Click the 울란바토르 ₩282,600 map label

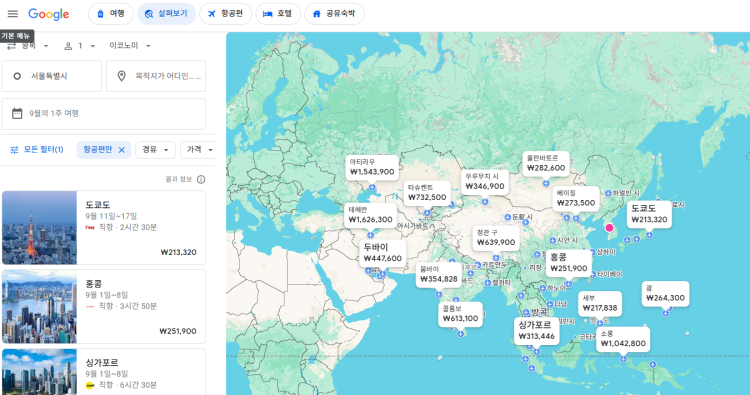[546, 164]
